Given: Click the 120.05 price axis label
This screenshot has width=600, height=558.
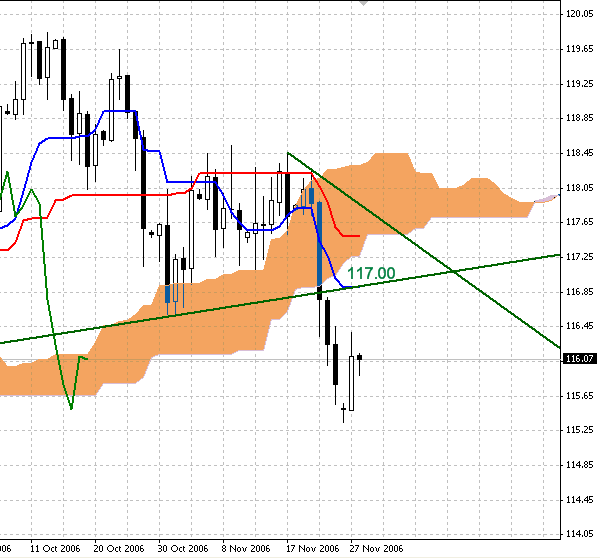Looking at the screenshot, I should [580, 14].
